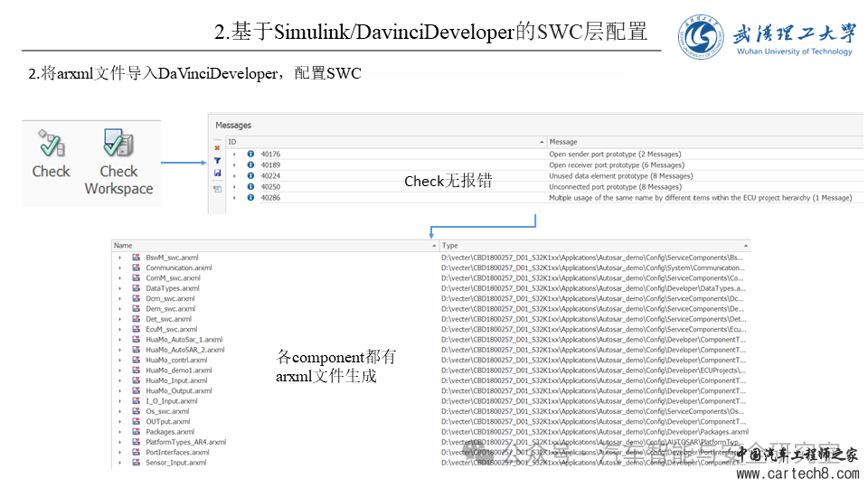Click file icon of PortInterfaces.arxml
The height and width of the screenshot is (488, 868).
[136, 452]
